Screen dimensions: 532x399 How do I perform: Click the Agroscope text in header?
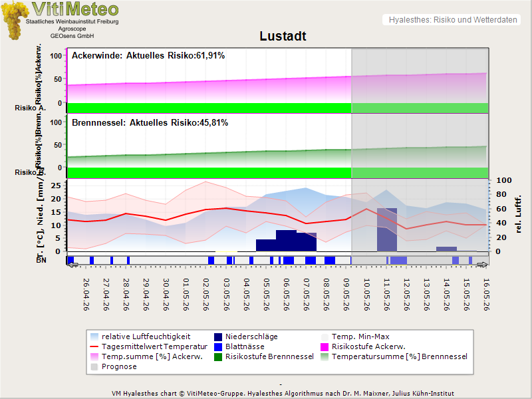(72, 29)
